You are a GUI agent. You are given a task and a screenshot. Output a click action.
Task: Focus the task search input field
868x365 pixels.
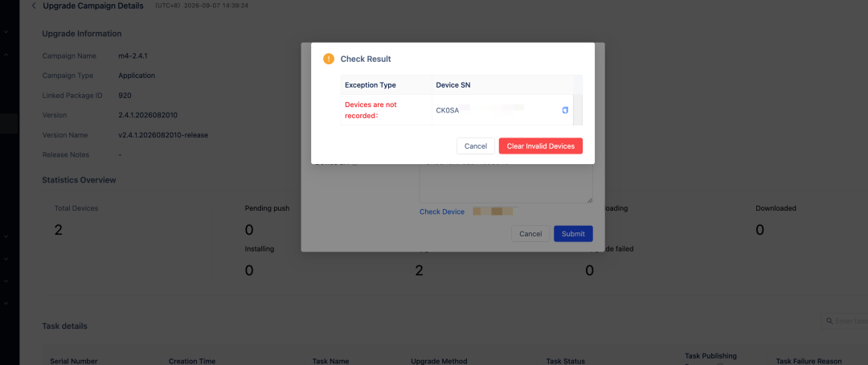pos(847,321)
